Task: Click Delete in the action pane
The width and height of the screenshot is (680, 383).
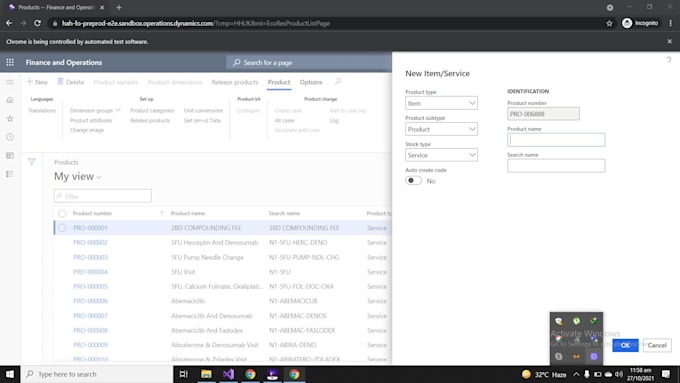Action: pos(71,82)
